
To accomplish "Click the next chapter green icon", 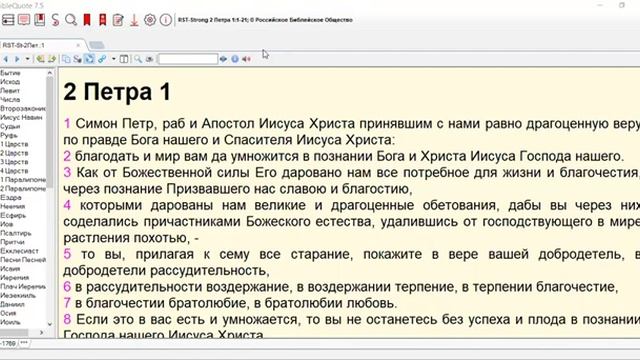I will click(52, 59).
